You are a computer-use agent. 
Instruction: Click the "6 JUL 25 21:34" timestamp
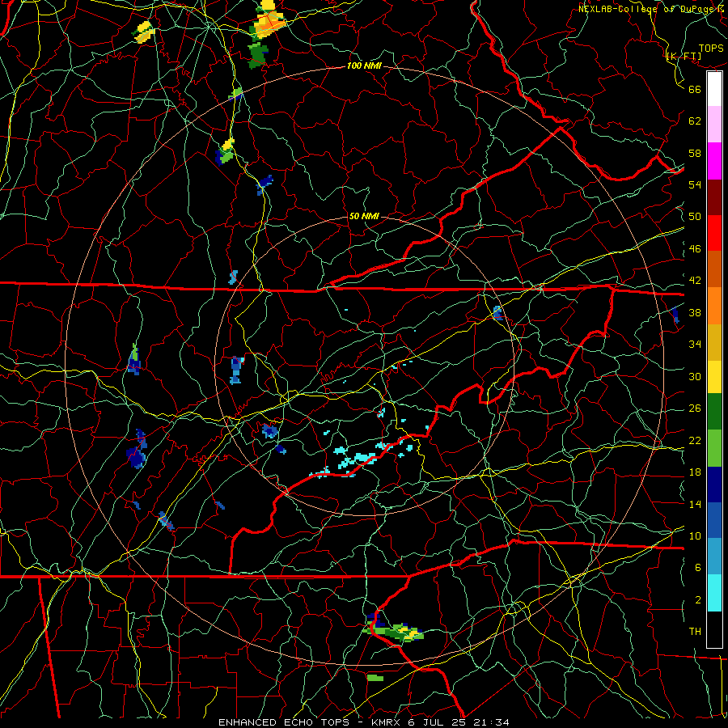point(459,722)
